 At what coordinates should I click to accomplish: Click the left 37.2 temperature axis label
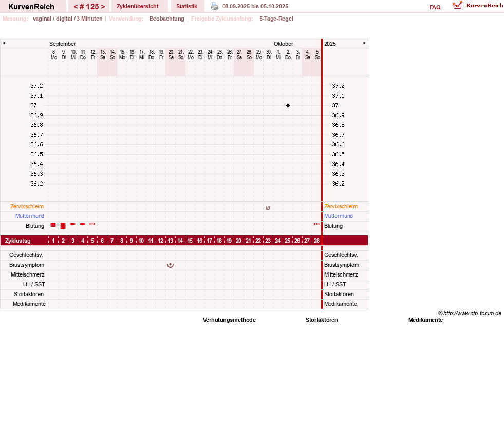36,86
